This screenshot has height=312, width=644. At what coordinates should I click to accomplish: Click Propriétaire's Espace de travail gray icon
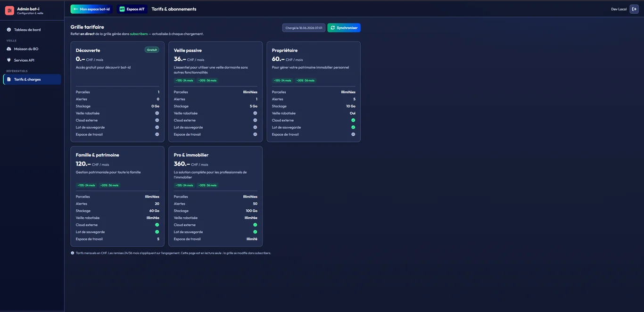point(353,134)
